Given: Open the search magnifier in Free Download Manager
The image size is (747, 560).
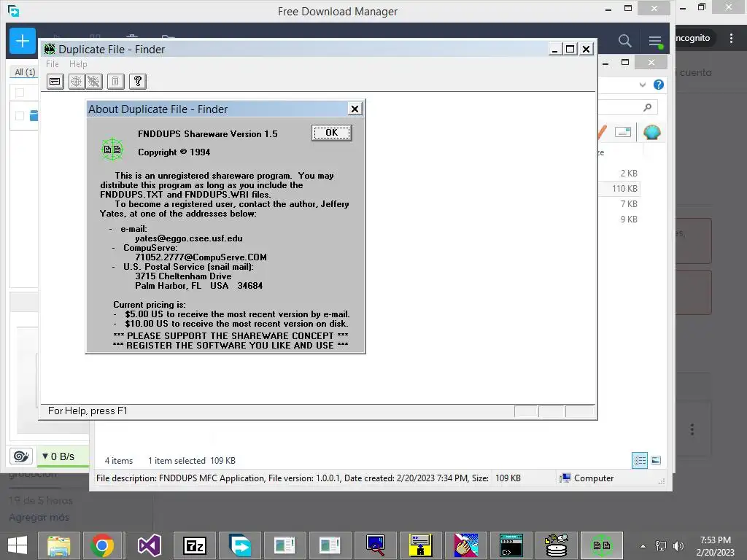Looking at the screenshot, I should (625, 41).
